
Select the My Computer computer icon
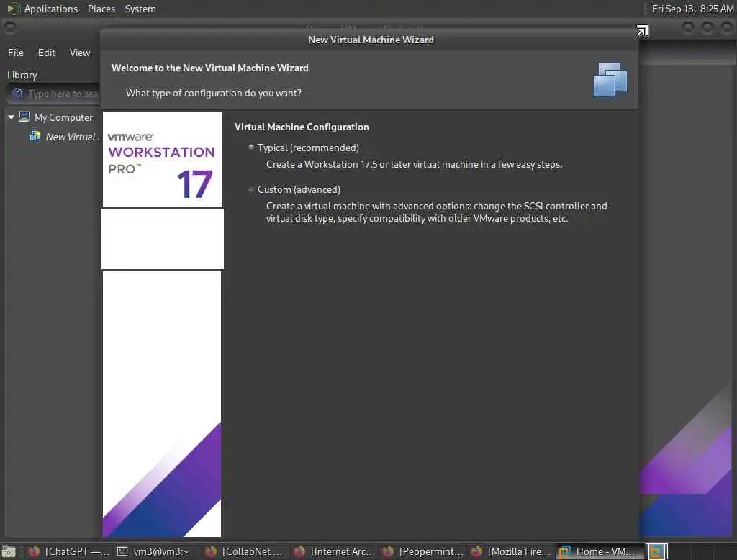(x=24, y=117)
